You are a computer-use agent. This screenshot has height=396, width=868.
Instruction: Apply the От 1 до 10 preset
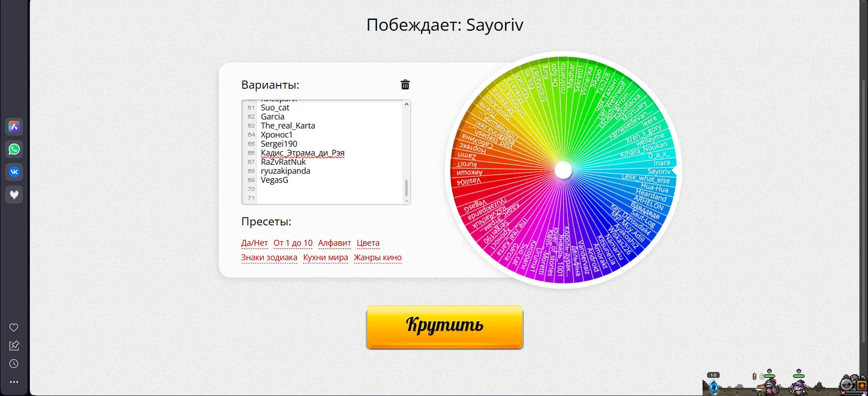pos(293,243)
